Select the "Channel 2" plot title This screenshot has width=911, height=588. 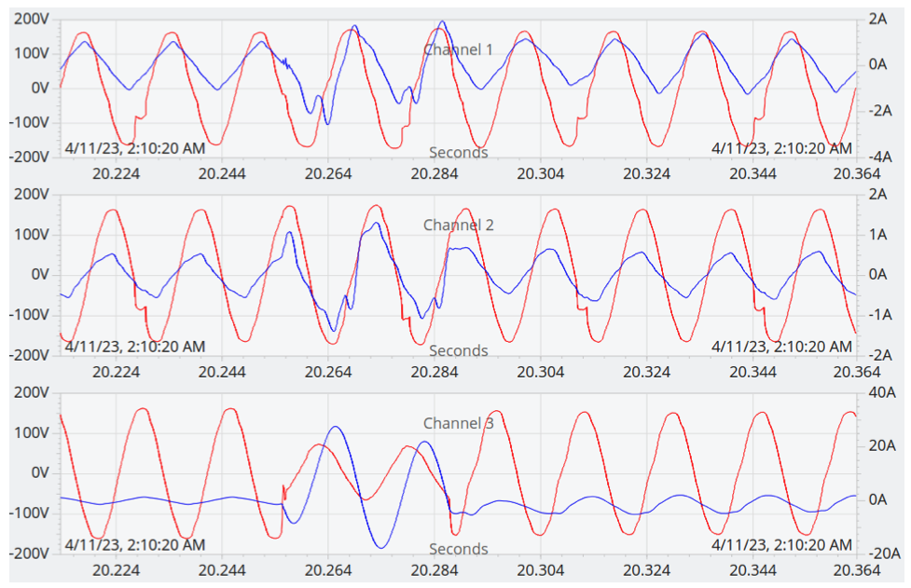(x=458, y=225)
